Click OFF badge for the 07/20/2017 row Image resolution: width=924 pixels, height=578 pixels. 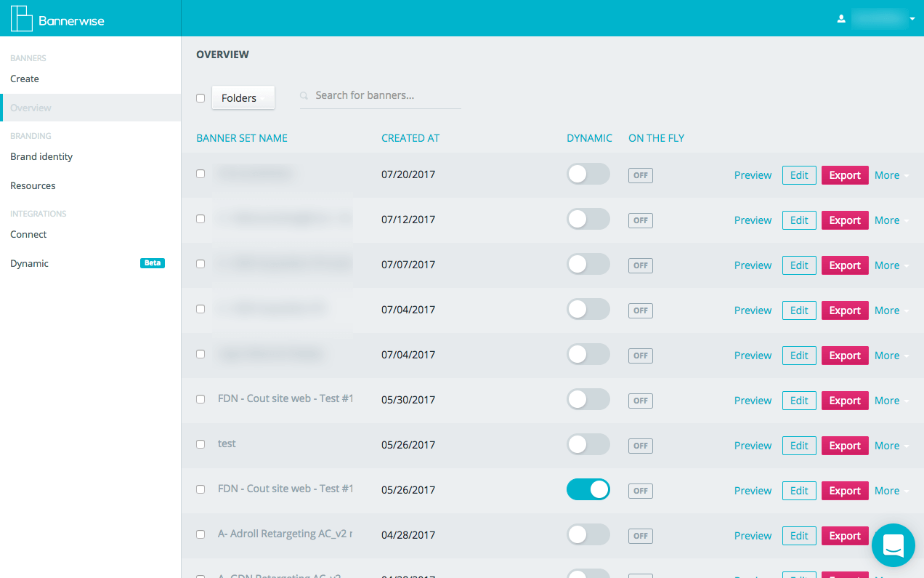click(x=640, y=175)
